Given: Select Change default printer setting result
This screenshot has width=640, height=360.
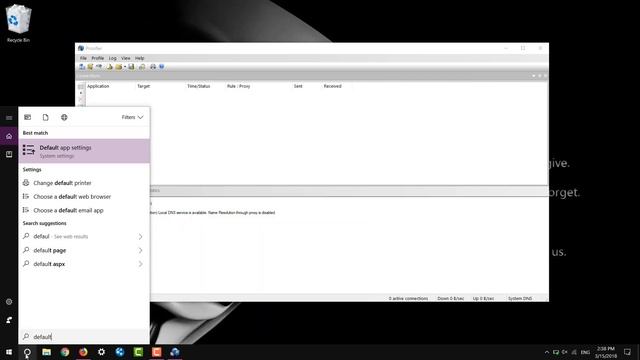Looking at the screenshot, I should click(84, 183).
